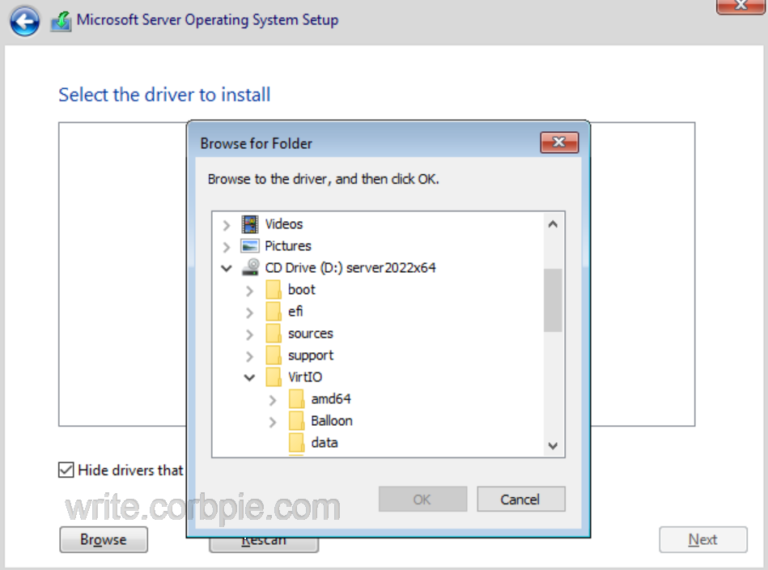Close the Setup window with the red X
Screen dimensions: 768x570
coord(740,6)
